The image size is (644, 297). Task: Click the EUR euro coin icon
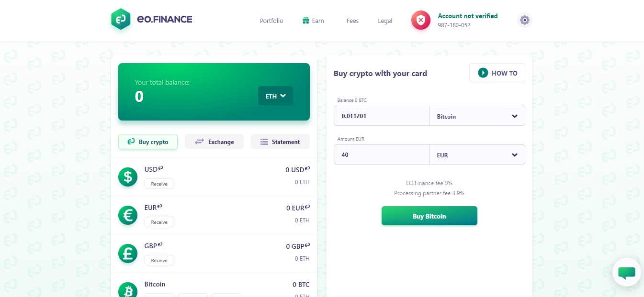128,215
